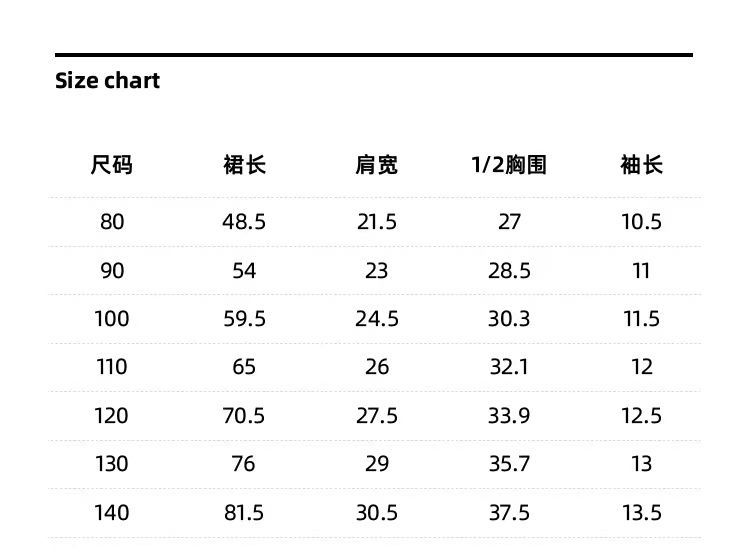The image size is (750, 555).
Task: Click size 110 row label
Action: tap(111, 367)
